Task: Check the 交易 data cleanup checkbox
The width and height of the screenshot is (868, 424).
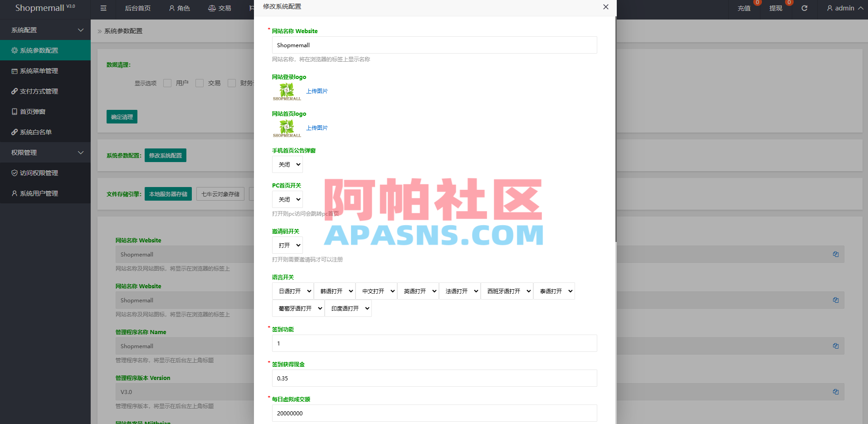Action: 200,83
